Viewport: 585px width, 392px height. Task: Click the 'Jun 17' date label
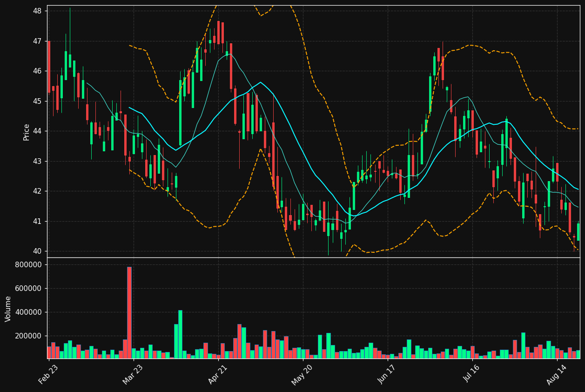coord(388,374)
